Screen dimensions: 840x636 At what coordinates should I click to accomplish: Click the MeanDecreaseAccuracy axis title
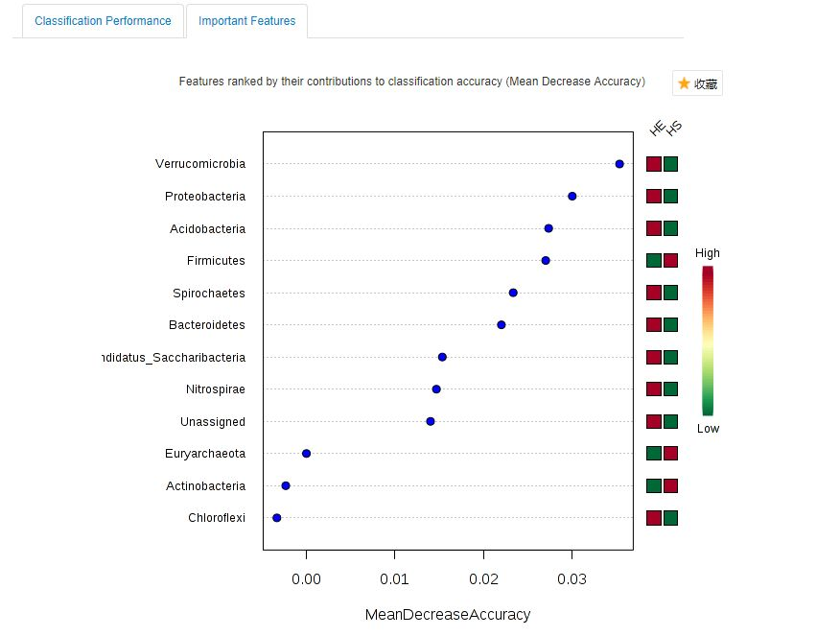[x=448, y=614]
